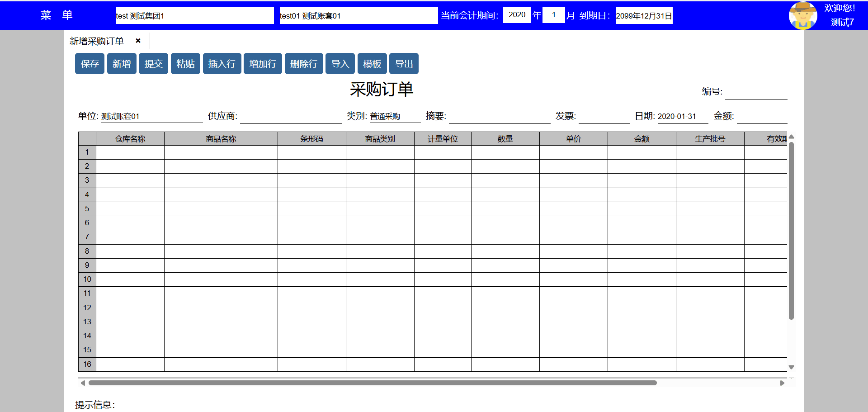Open the 导入 import function
Viewport: 868px width, 412px height.
click(x=340, y=64)
